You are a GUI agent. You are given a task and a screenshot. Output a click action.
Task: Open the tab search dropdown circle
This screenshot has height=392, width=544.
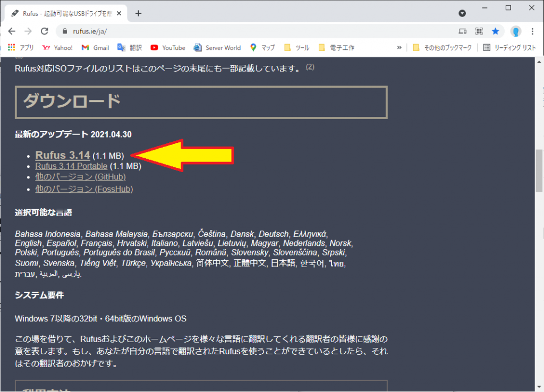tap(462, 13)
